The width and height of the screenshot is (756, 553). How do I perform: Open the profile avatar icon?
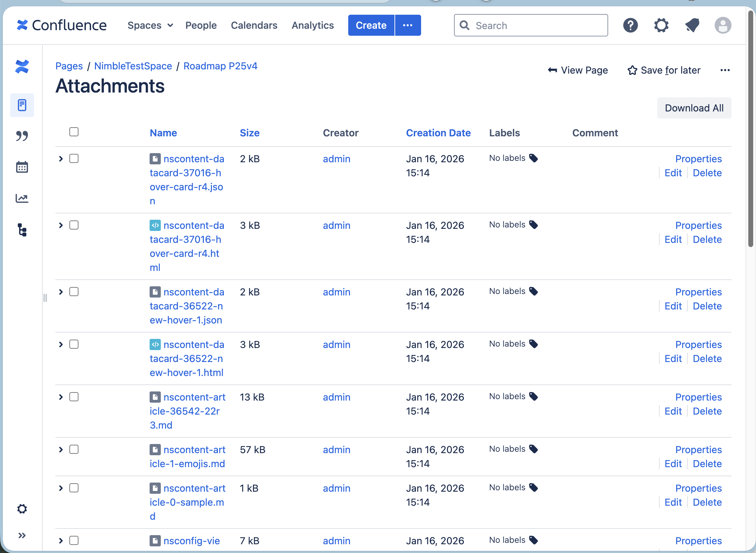click(723, 25)
